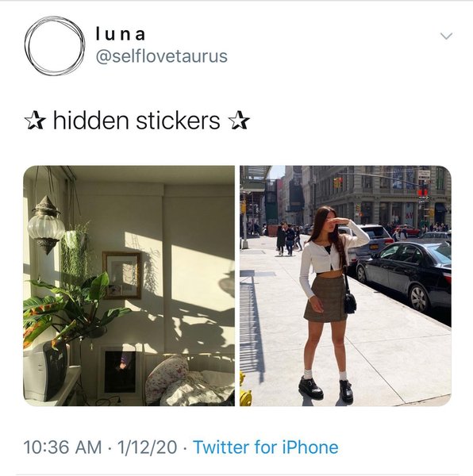The image size is (473, 476).
Task: Click the woman's black platform shoes
Action: click(325, 390)
